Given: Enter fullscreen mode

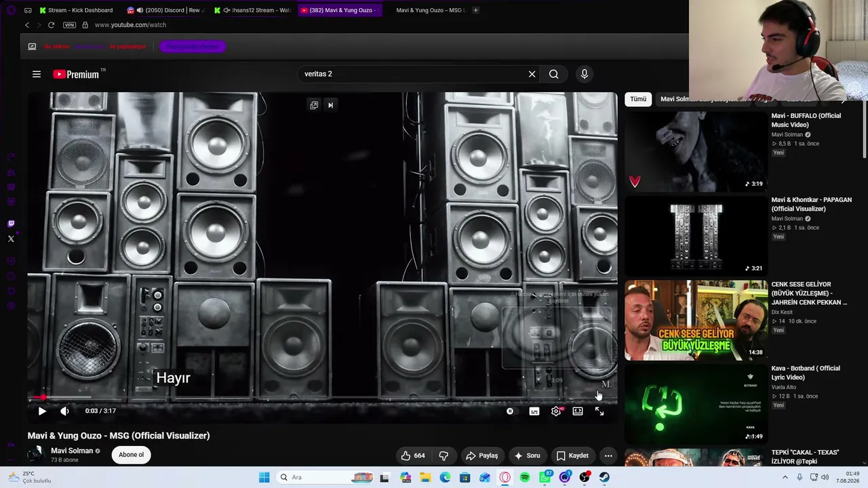Looking at the screenshot, I should click(599, 411).
